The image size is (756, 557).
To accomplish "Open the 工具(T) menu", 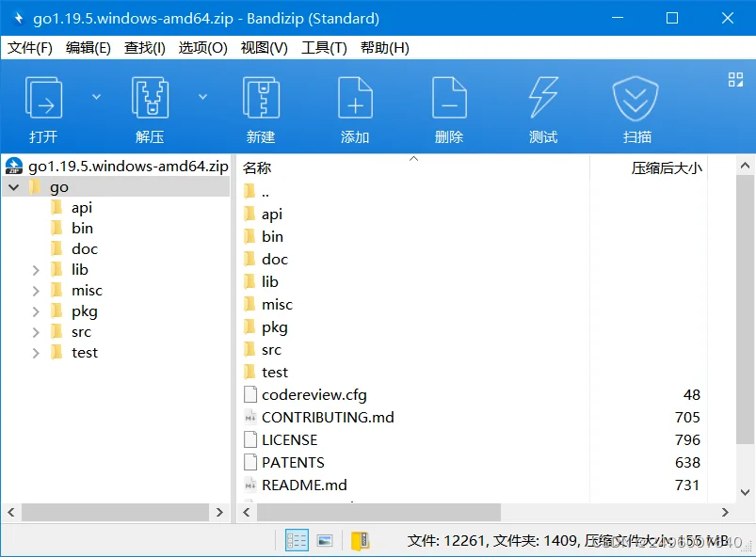I will tap(324, 48).
